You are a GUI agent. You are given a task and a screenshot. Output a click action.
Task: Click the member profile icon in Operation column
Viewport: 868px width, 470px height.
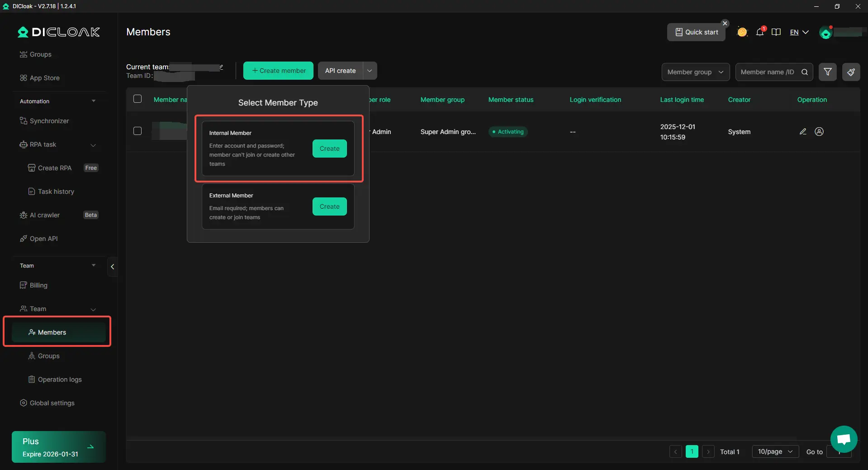point(819,132)
